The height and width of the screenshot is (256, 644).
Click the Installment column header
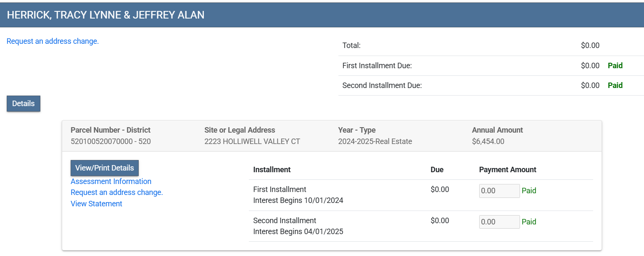pos(272,170)
